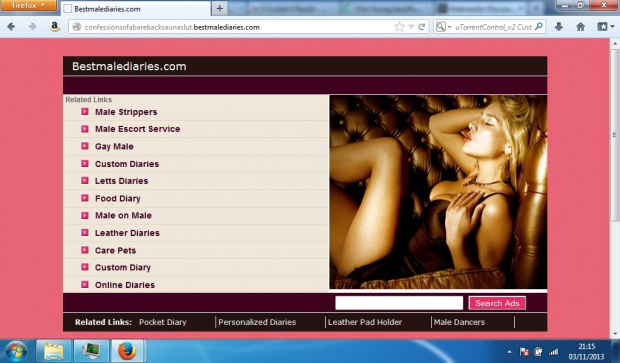This screenshot has width=620, height=363.
Task: Go to the Home page icon
Action: coord(580,27)
